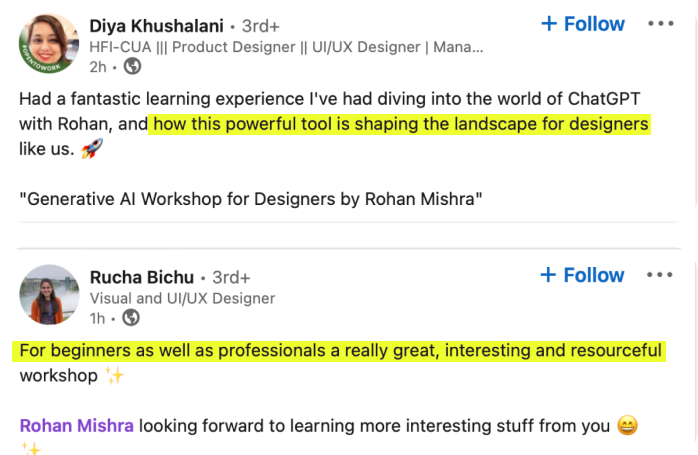Click the Diya Khushalani name link

click(x=155, y=25)
